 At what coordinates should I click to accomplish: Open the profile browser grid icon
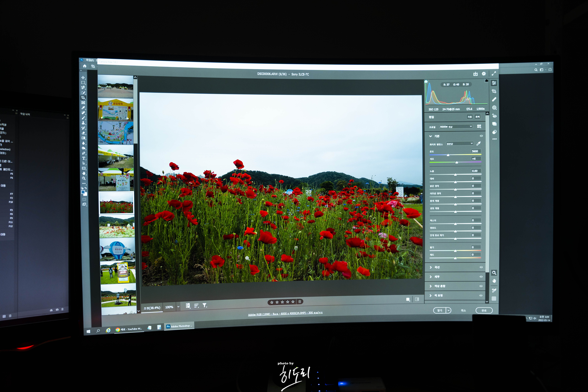coord(479,127)
